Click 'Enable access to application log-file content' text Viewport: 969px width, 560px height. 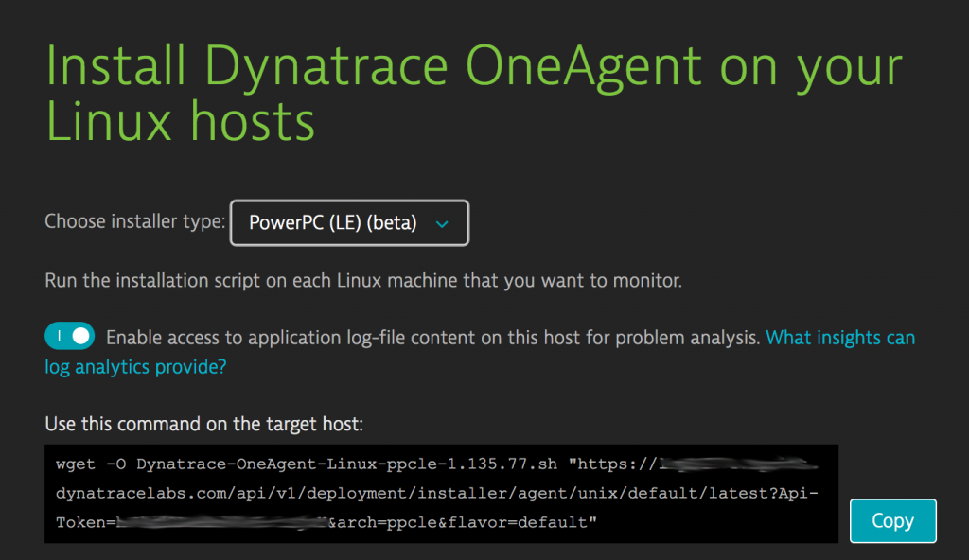coord(432,338)
